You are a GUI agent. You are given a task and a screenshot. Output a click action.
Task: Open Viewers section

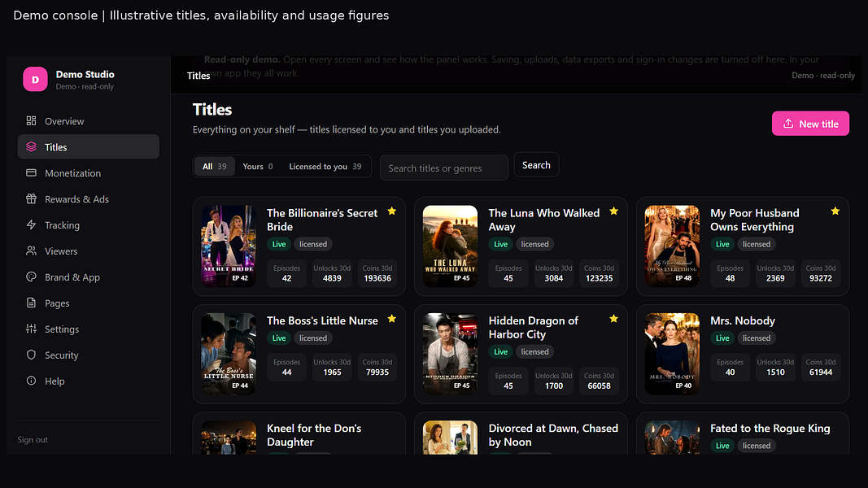(88, 251)
